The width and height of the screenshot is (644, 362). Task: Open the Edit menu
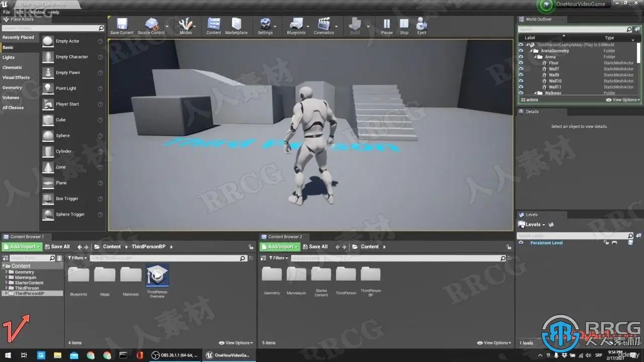pyautogui.click(x=20, y=12)
